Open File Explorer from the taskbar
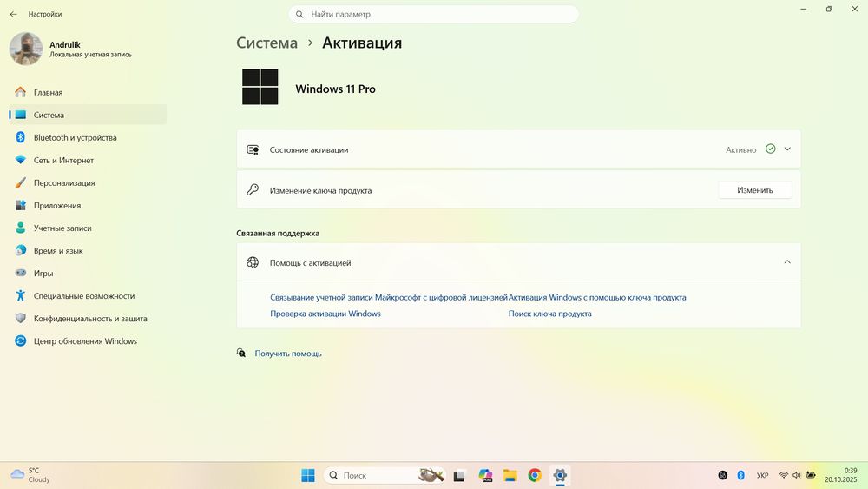Image resolution: width=868 pixels, height=489 pixels. [x=510, y=475]
